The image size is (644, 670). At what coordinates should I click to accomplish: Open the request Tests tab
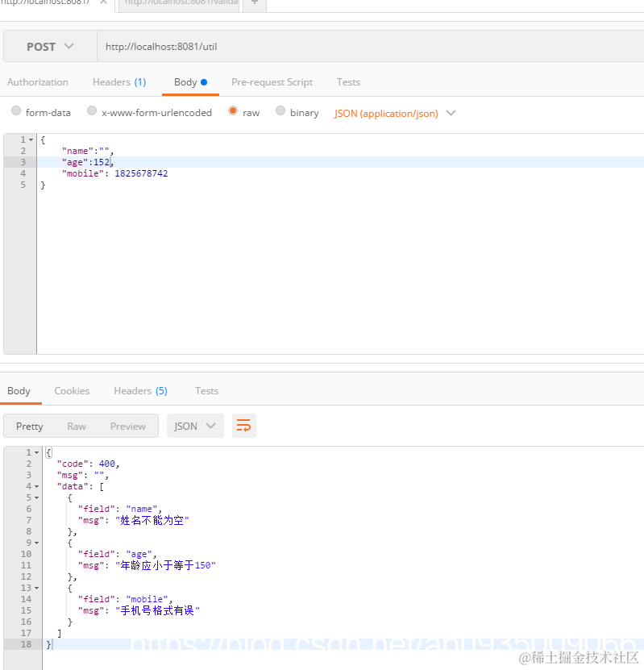(348, 82)
